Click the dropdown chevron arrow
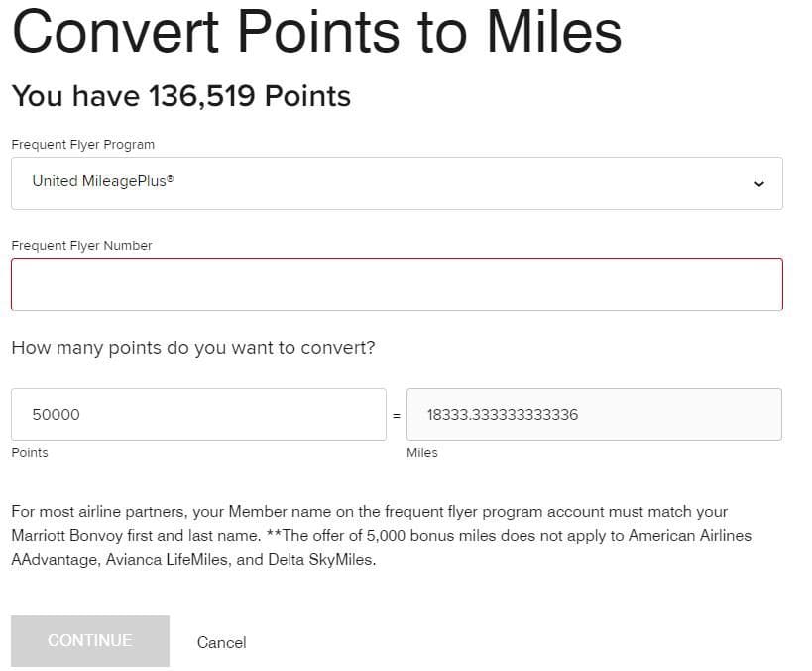 pyautogui.click(x=759, y=182)
